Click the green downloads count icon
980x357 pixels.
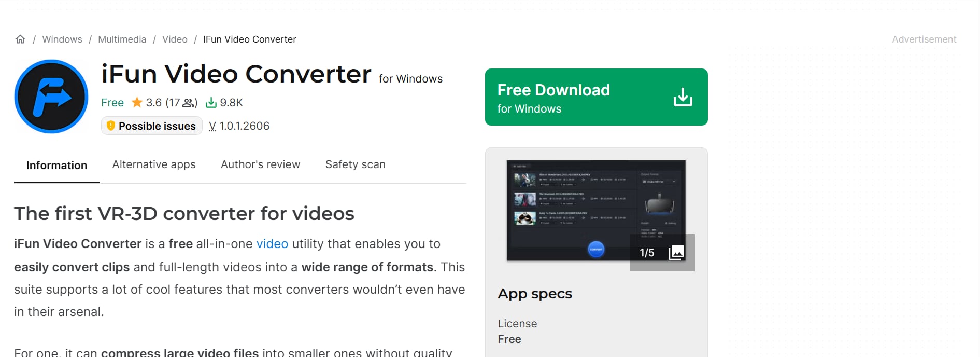(211, 103)
